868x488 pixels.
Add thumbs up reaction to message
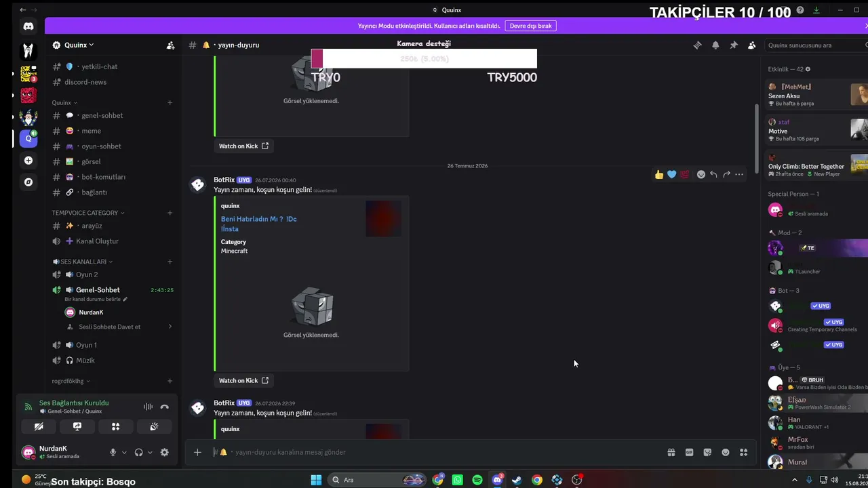click(659, 174)
